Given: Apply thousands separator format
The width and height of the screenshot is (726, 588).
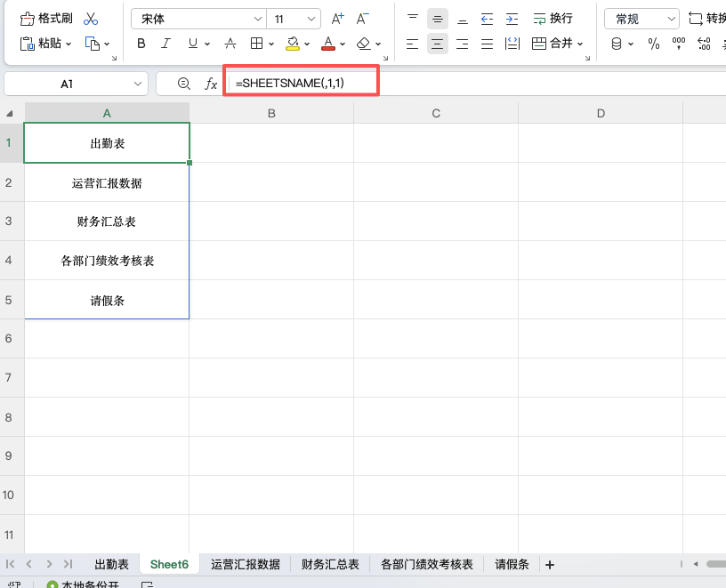Looking at the screenshot, I should click(679, 44).
